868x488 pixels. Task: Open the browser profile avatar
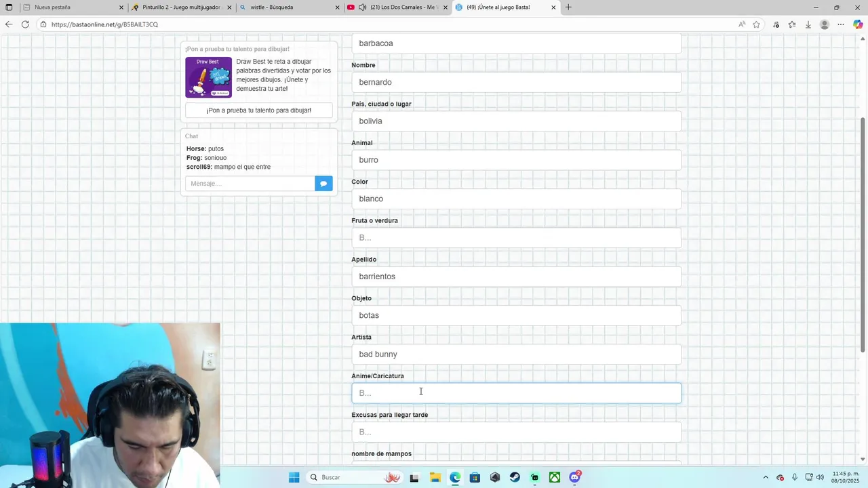click(x=825, y=24)
